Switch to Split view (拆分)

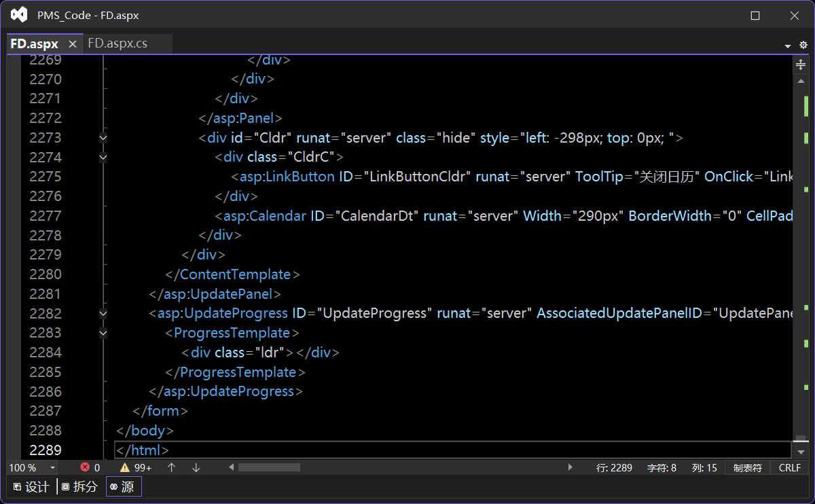point(79,486)
